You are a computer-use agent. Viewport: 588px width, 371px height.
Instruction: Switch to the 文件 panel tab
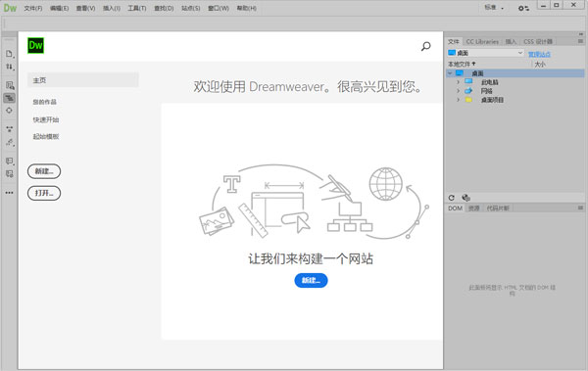(x=454, y=41)
